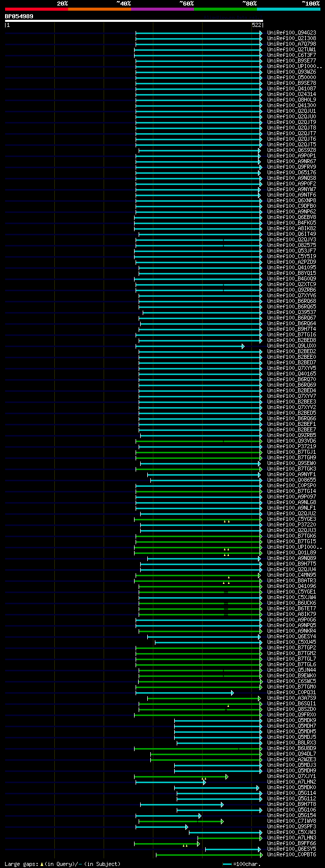Select hit label UniRef100_B9SE78

[291, 83]
